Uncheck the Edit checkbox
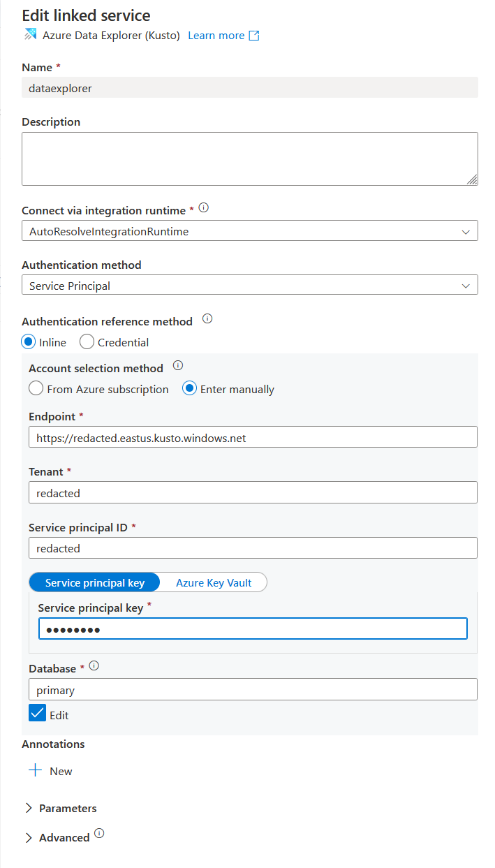This screenshot has width=495, height=868. [37, 714]
